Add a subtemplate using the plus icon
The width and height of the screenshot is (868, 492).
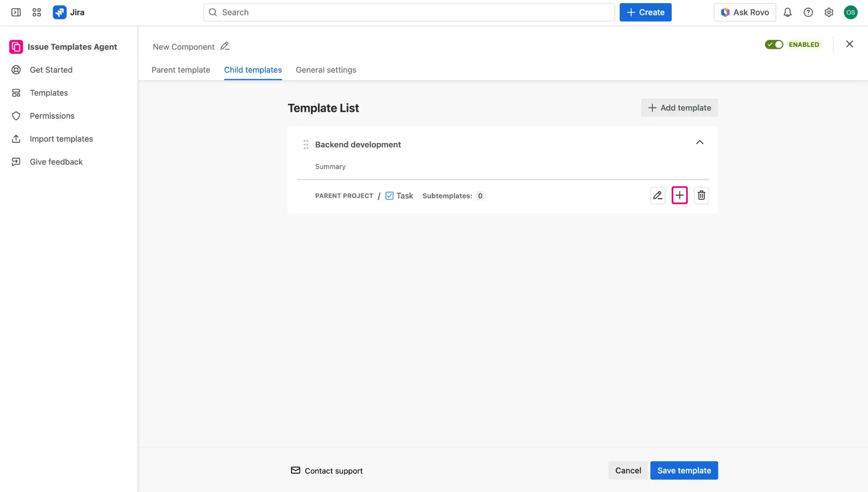click(679, 195)
